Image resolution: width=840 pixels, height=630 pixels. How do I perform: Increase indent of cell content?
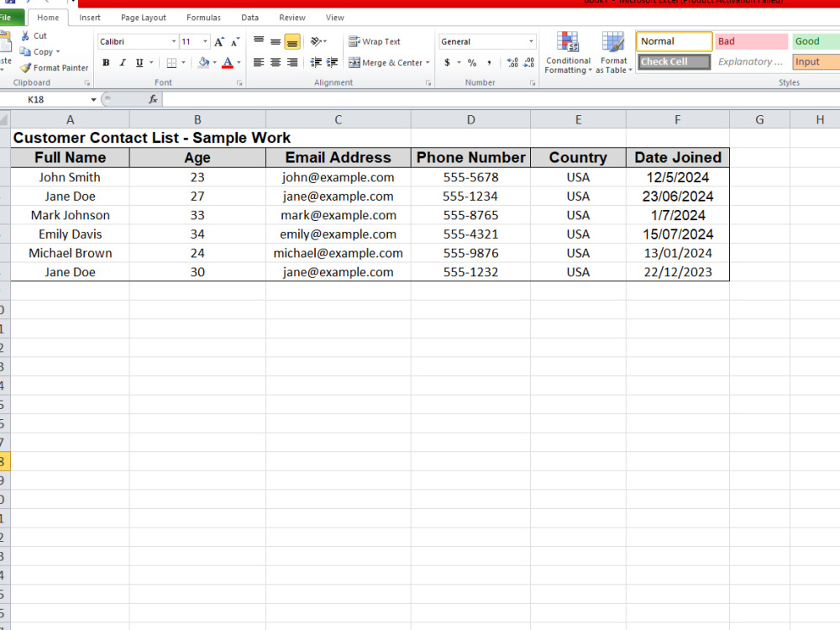click(x=332, y=63)
